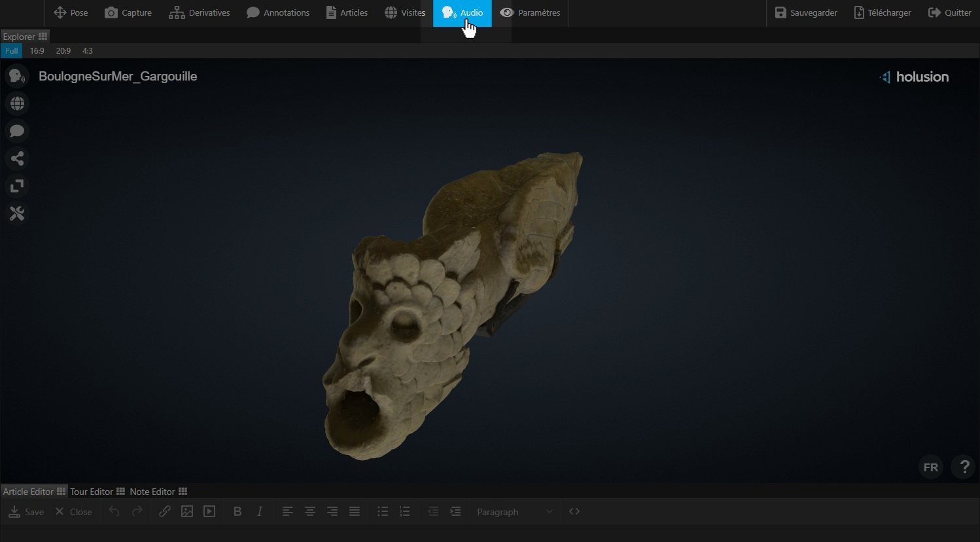Click the fullscreen expand icon
Screen dimensions: 980x542
[17, 186]
